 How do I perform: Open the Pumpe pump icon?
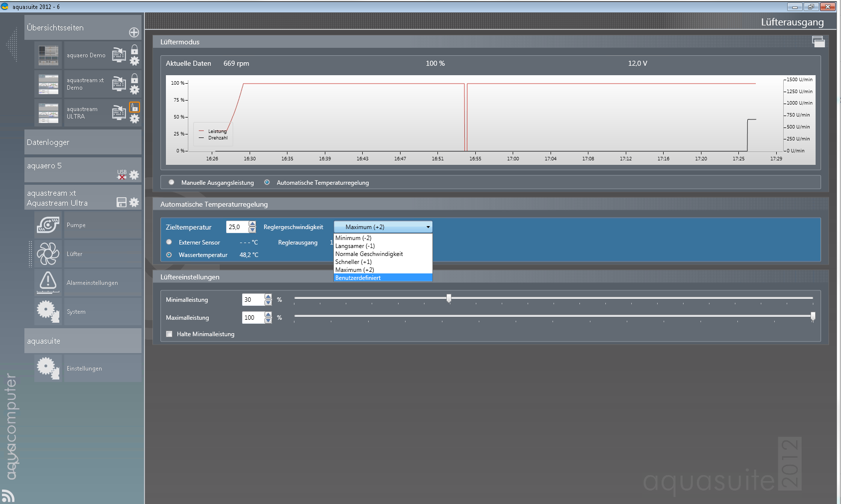point(48,225)
